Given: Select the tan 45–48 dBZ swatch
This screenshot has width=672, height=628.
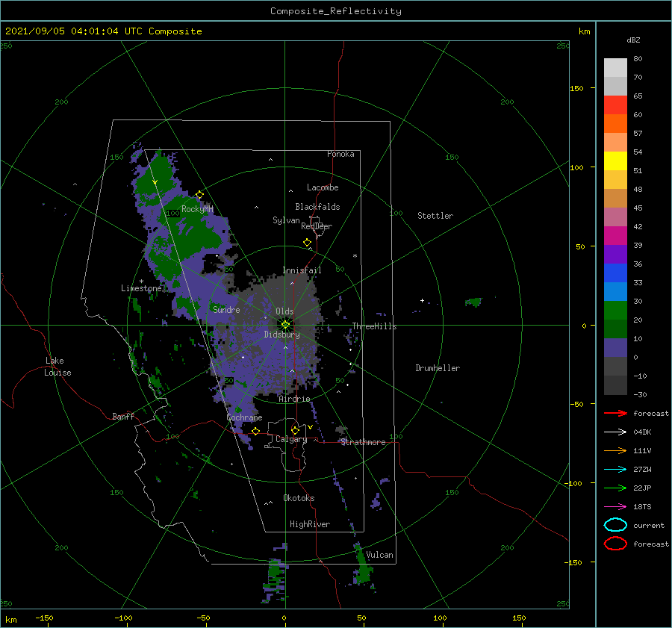Looking at the screenshot, I should 615,198.
